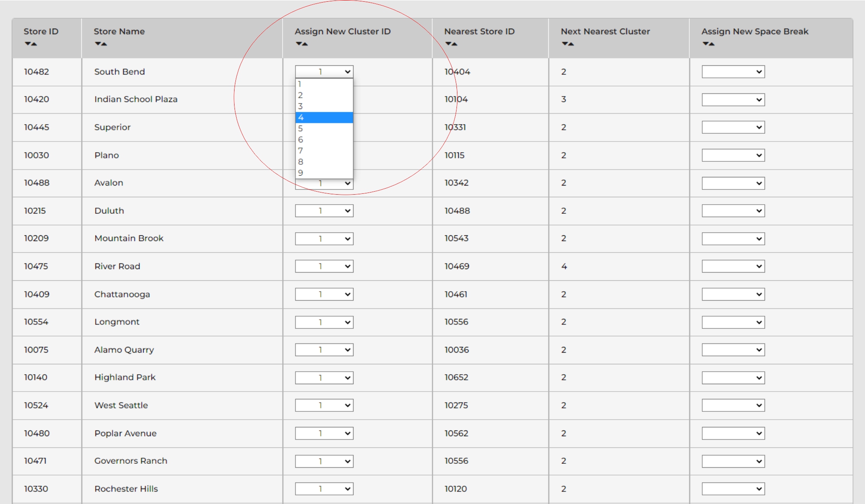The image size is (865, 504).
Task: Expand Longmont Space Break dropdown
Action: tap(733, 322)
